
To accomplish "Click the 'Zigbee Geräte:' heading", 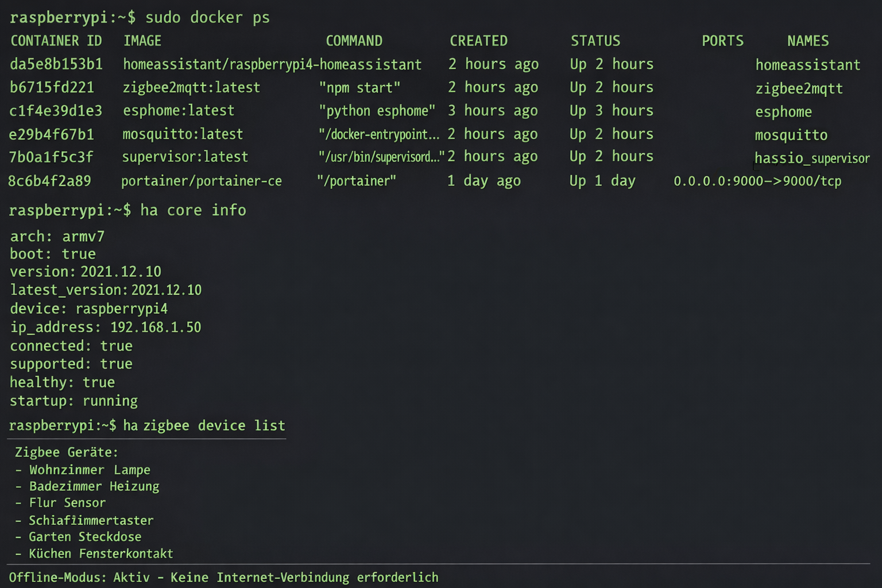I will pyautogui.click(x=67, y=452).
